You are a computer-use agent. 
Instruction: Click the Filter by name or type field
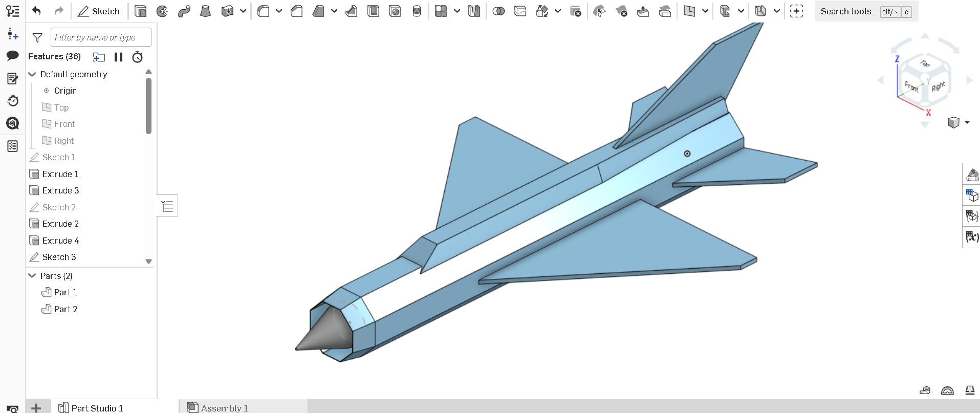[101, 37]
